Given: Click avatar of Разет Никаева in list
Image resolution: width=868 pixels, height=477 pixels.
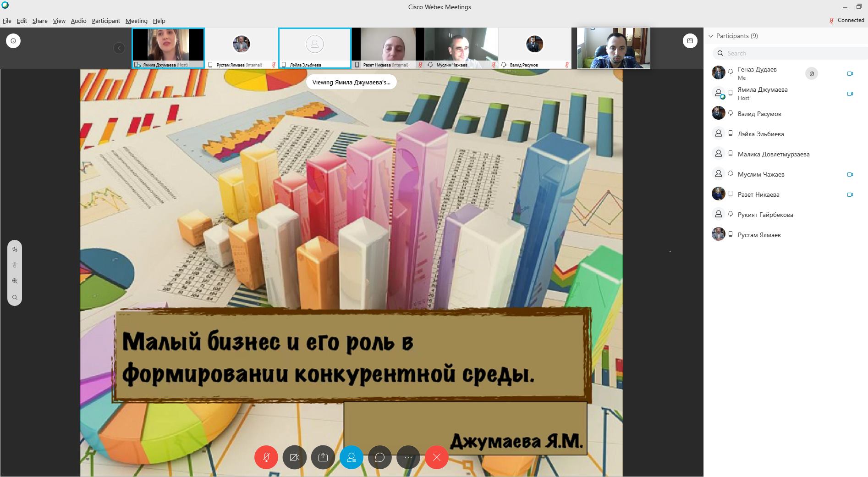Looking at the screenshot, I should coord(718,194).
